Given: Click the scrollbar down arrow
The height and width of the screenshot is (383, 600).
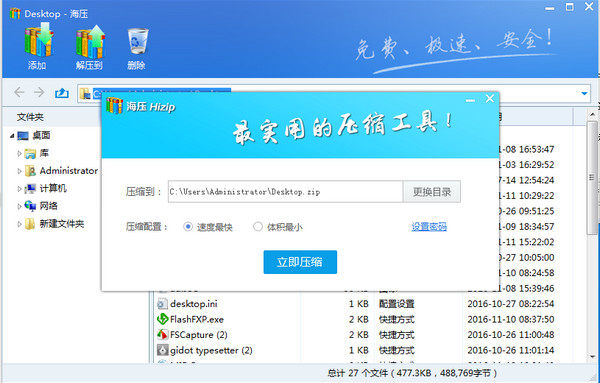Looking at the screenshot, I should click(x=593, y=357).
